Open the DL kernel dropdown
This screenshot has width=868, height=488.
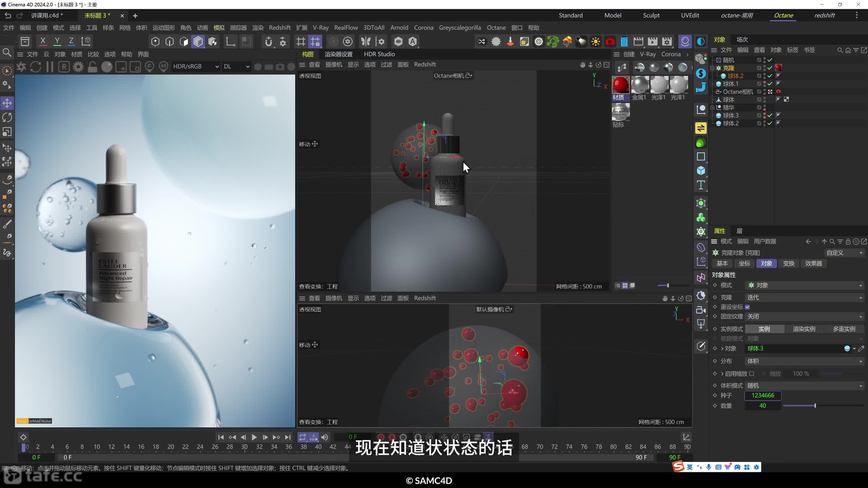coord(236,66)
